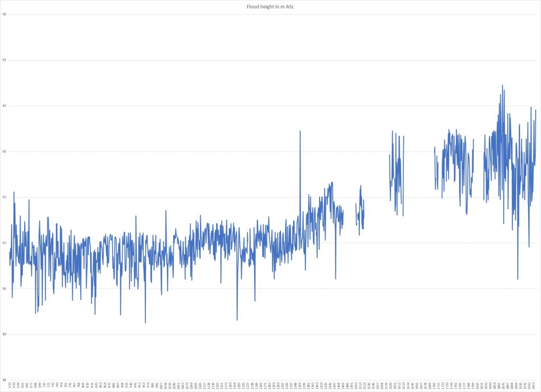Click the 88 label on the vertical axis
Image resolution: width=541 pixels, height=392 pixels.
click(x=4, y=380)
